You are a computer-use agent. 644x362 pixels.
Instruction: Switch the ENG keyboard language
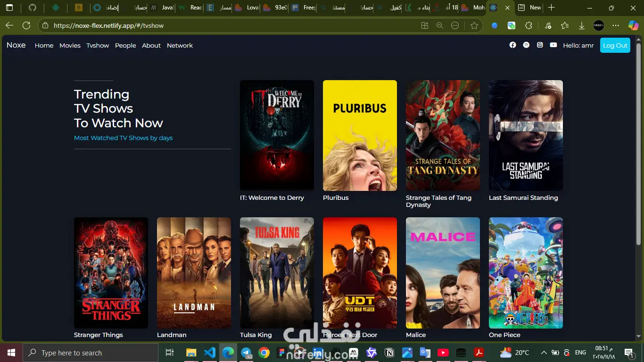[580, 353]
